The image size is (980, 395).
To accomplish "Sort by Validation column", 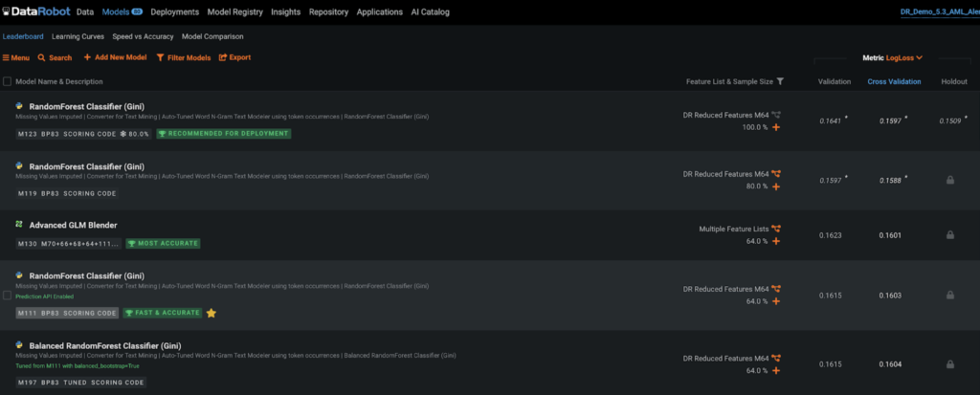I will tap(835, 82).
